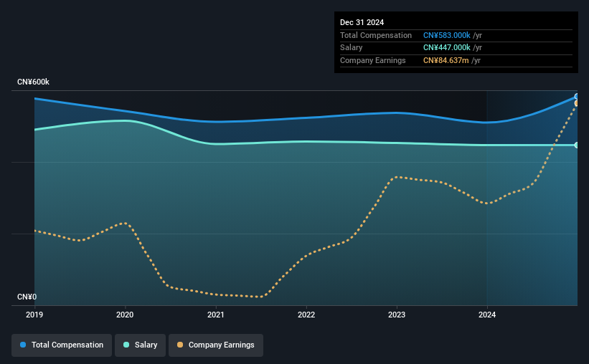Screen dimensions: 589x364
Task: Toggle the Total Compensation legend button
Action: pos(62,345)
